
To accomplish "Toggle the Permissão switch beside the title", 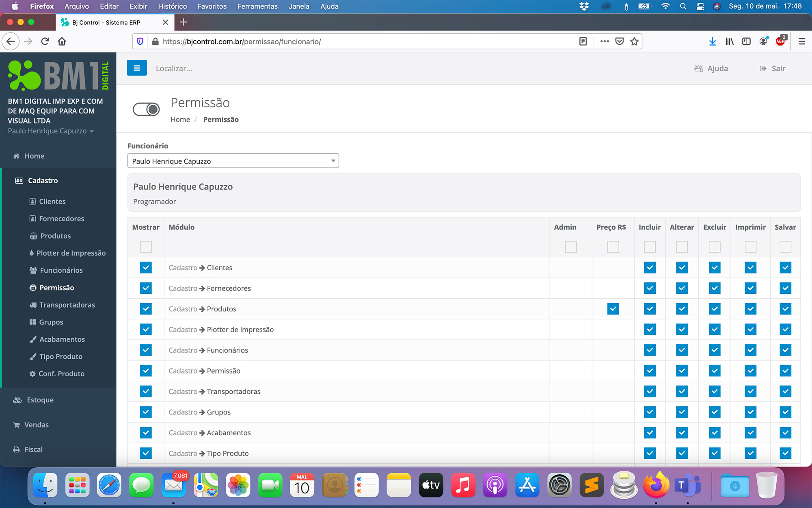I will point(146,109).
